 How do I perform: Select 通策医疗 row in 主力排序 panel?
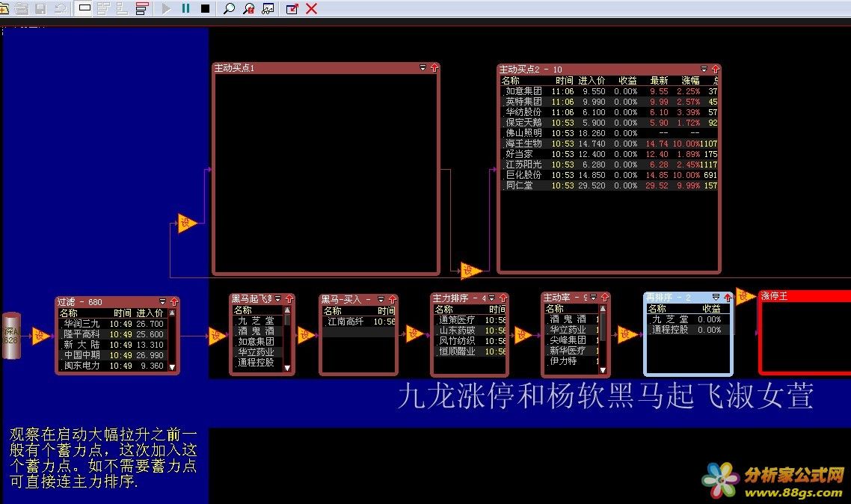(x=470, y=320)
